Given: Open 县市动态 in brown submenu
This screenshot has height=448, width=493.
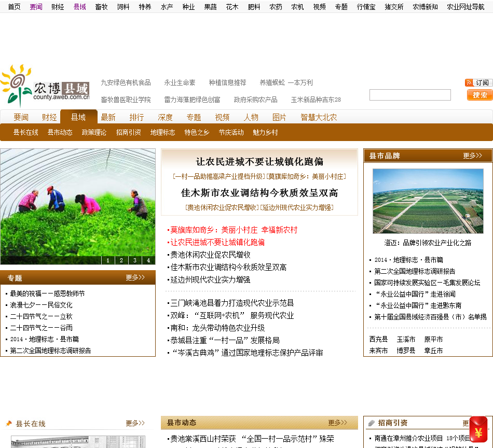Looking at the screenshot, I should click(60, 132).
